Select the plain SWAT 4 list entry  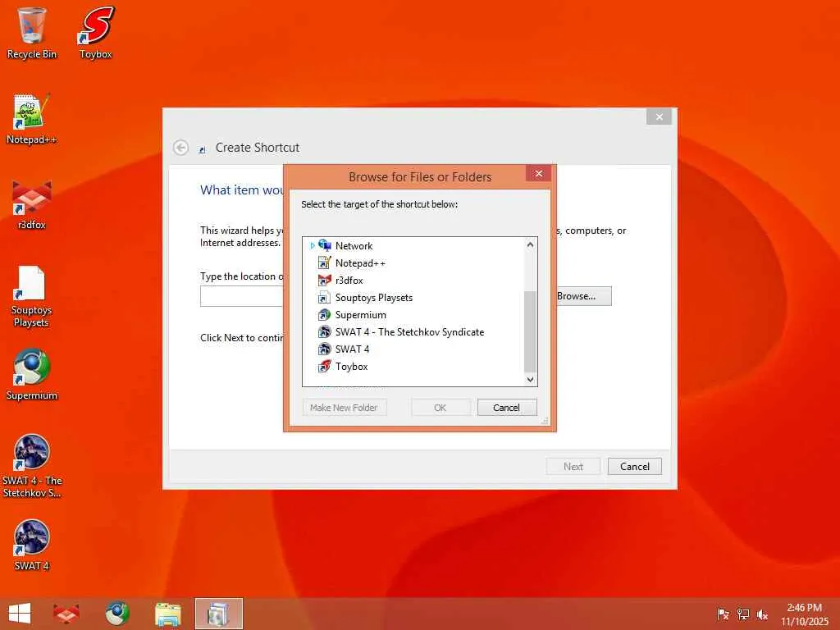[352, 349]
